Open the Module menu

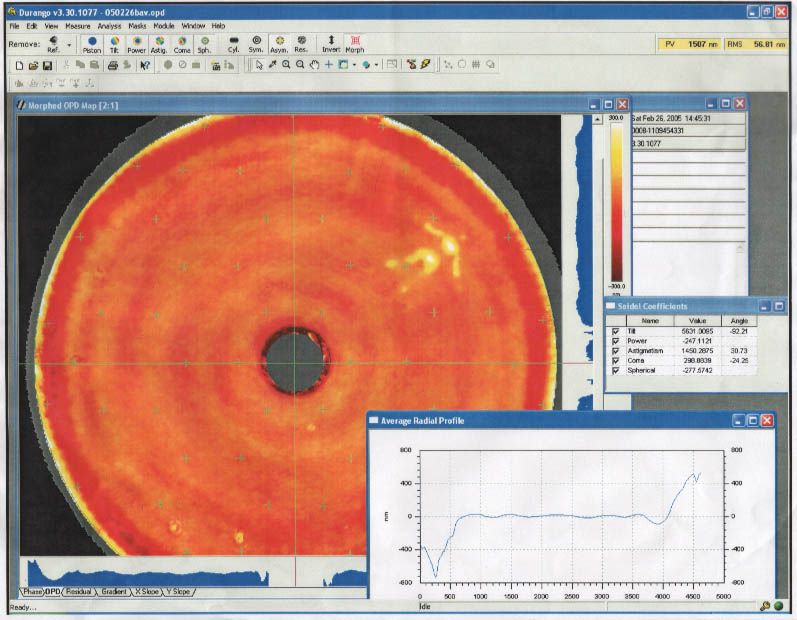click(x=164, y=26)
